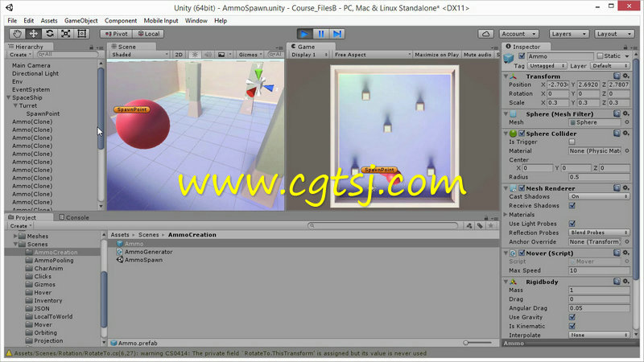
Task: Click favorite star icon in Project
Action: (491, 226)
